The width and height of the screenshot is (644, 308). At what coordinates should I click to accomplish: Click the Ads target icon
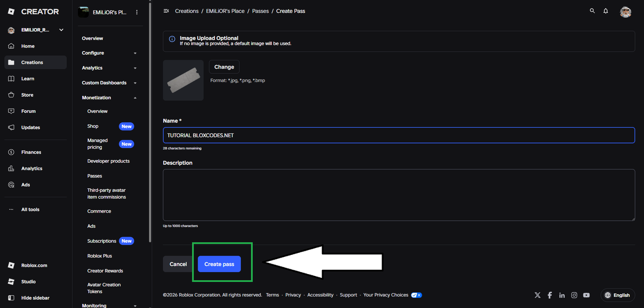tap(11, 185)
